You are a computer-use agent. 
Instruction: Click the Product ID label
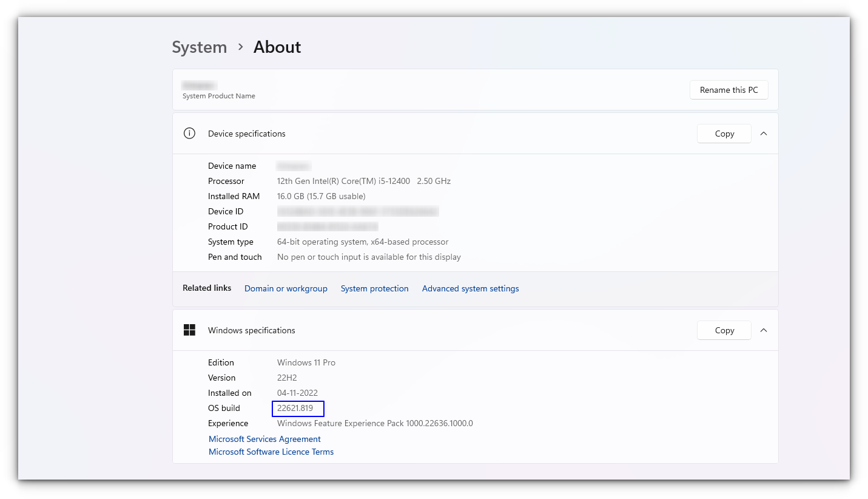(228, 226)
